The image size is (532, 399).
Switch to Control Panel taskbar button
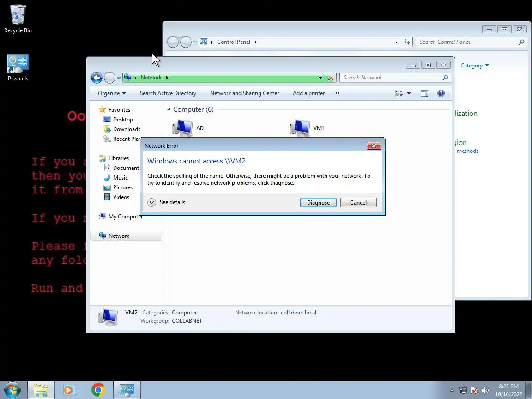pos(127,390)
